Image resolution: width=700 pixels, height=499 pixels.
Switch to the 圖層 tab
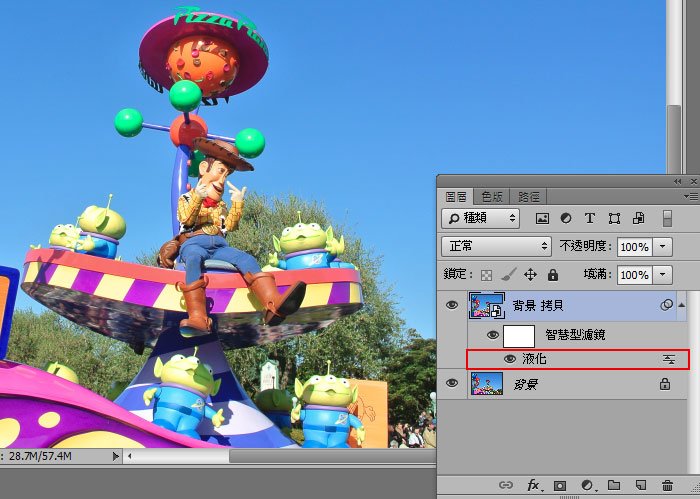click(456, 197)
